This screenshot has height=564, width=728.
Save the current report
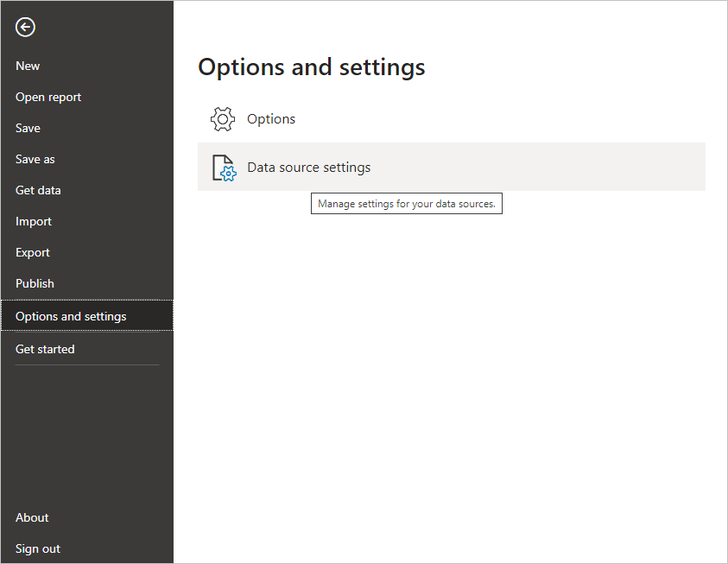(x=27, y=127)
